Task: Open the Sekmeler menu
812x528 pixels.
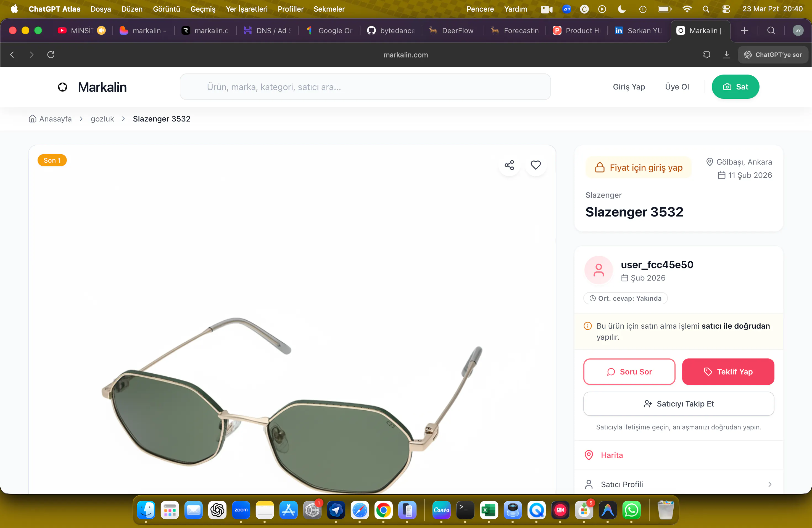Action: pos(329,9)
